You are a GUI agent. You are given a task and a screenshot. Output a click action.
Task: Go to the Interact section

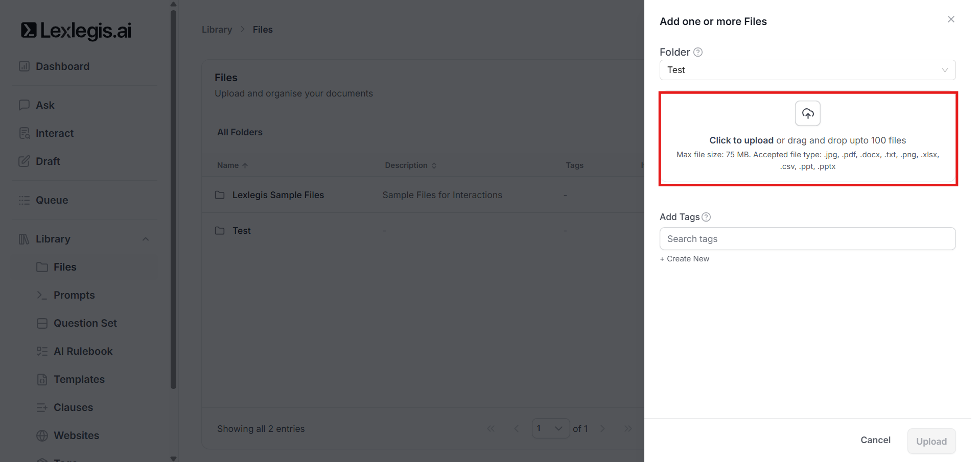click(54, 133)
